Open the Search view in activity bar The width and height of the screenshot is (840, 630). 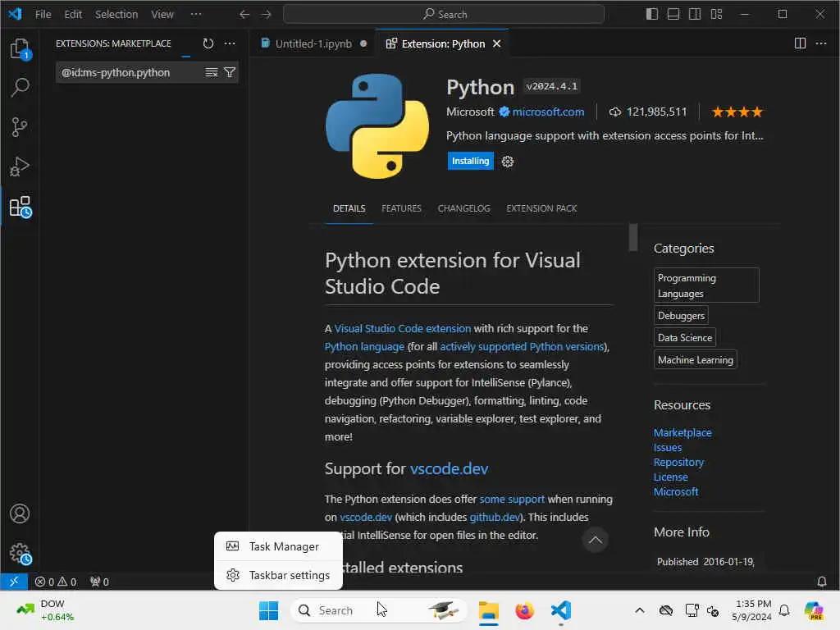tap(20, 88)
